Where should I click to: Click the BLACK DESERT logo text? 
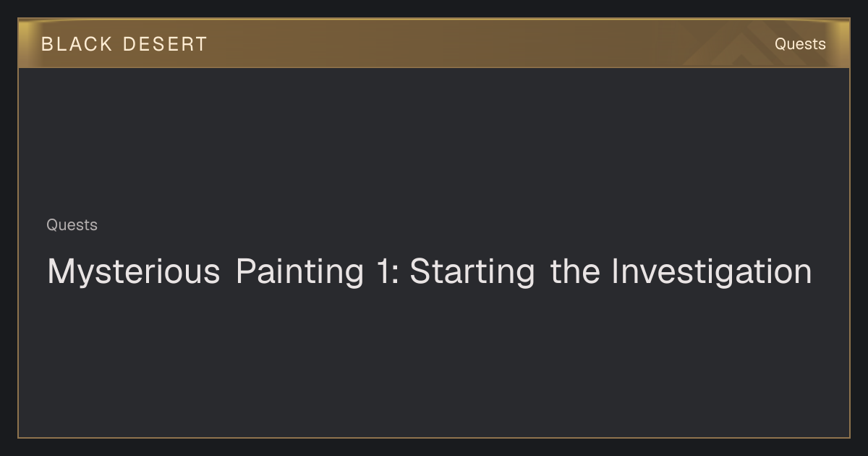pos(124,44)
